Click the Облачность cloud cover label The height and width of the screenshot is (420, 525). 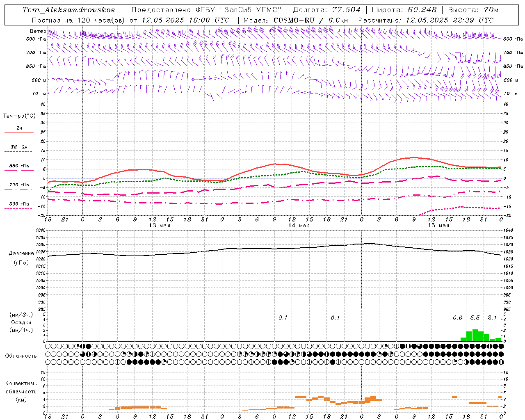(x=21, y=356)
